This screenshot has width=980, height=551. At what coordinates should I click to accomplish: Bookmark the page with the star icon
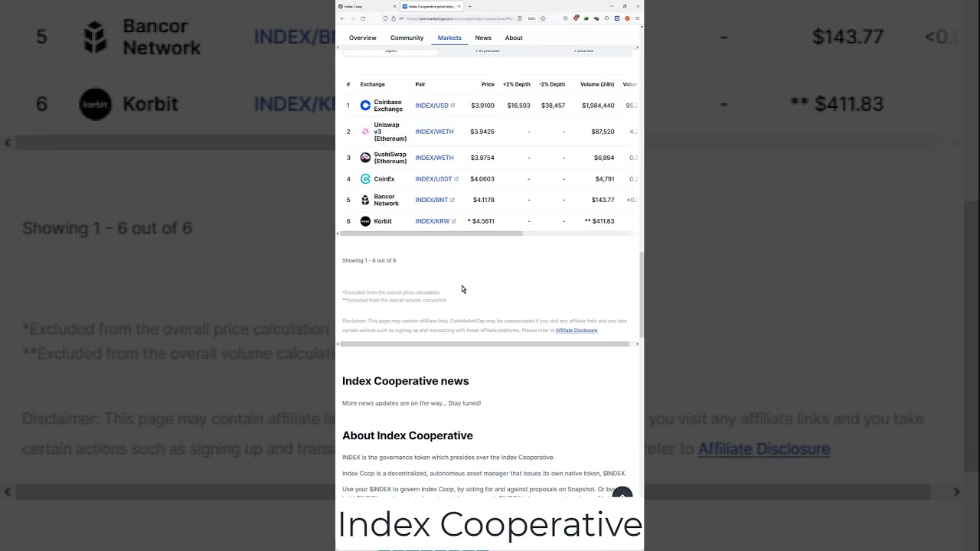pos(543,18)
